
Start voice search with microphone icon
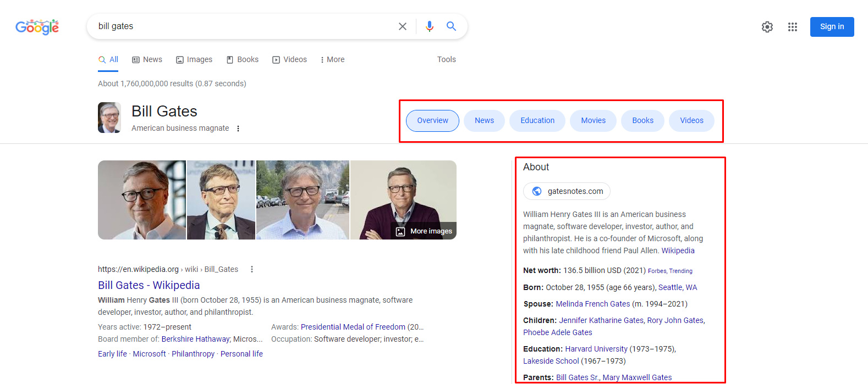coord(430,26)
